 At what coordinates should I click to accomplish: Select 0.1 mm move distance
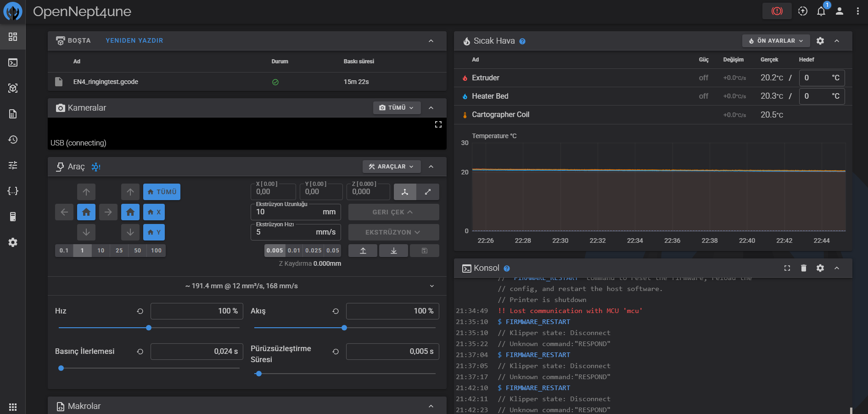[x=64, y=251]
